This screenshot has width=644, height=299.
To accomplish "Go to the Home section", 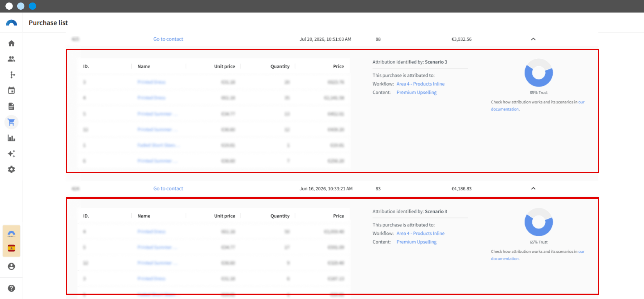I will click(x=11, y=43).
